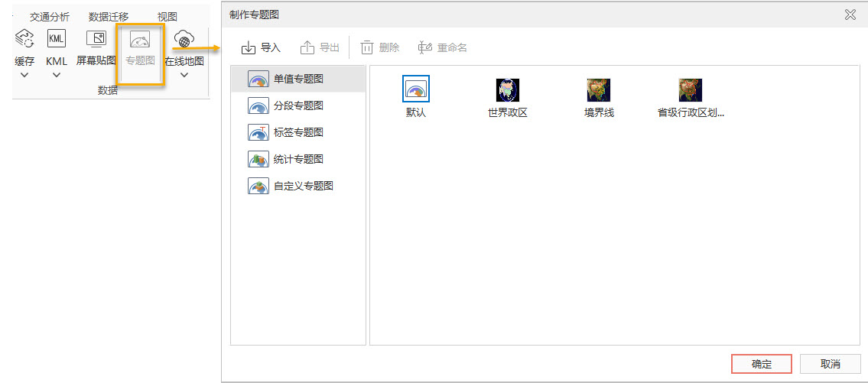Screen dimensions: 868x383
Task: Open the 屏幕贴图 screen overlay tool
Action: point(96,40)
